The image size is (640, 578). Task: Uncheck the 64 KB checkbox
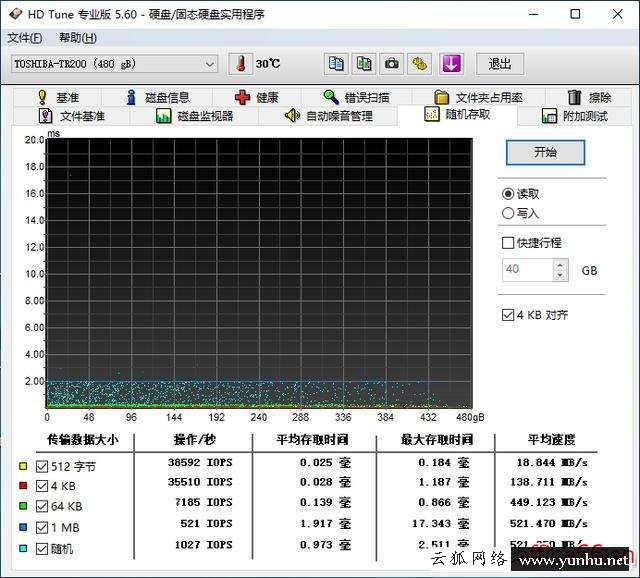42,506
